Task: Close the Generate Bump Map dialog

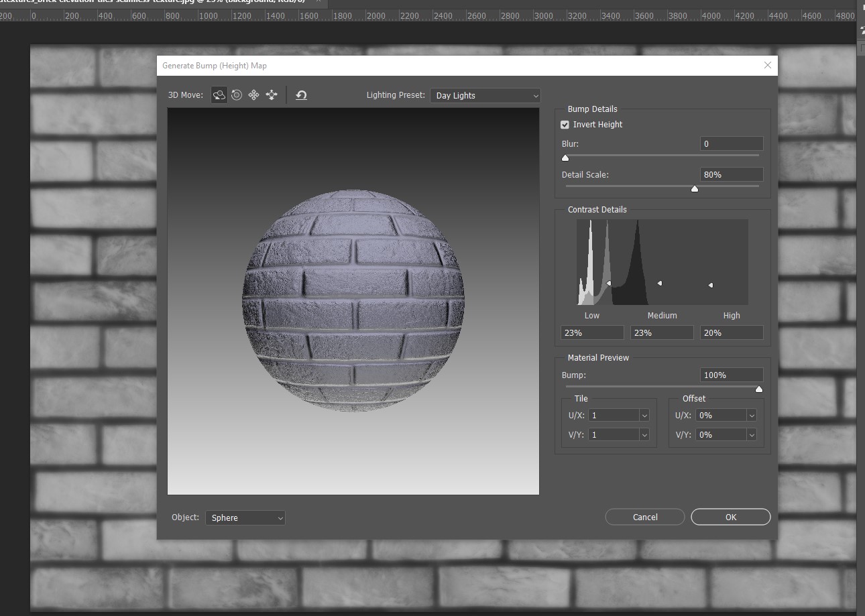Action: click(768, 65)
